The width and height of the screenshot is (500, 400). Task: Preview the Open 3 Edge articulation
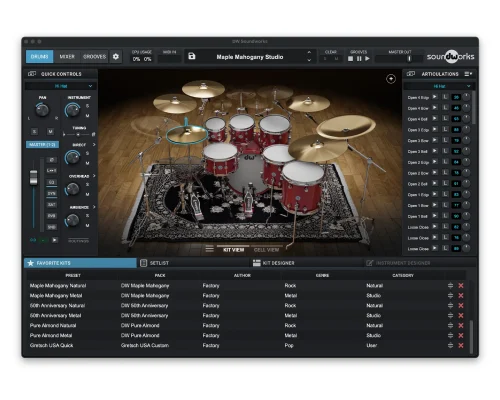tap(435, 129)
